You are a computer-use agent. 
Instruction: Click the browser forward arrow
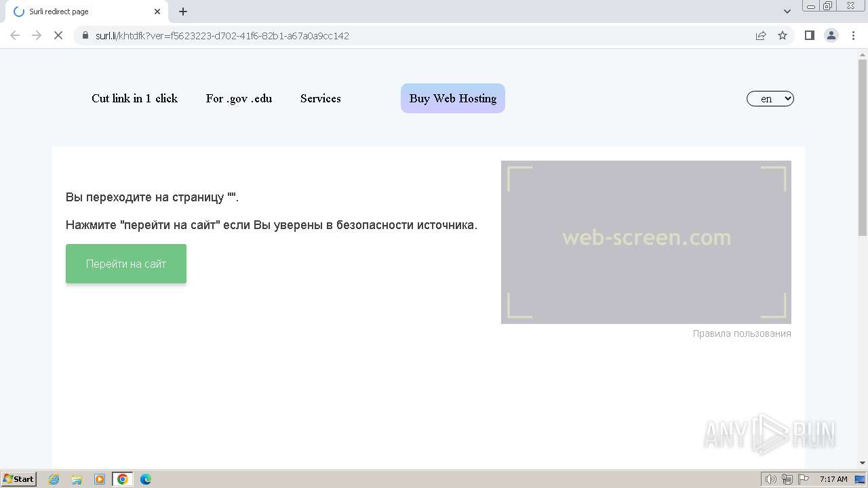(37, 35)
